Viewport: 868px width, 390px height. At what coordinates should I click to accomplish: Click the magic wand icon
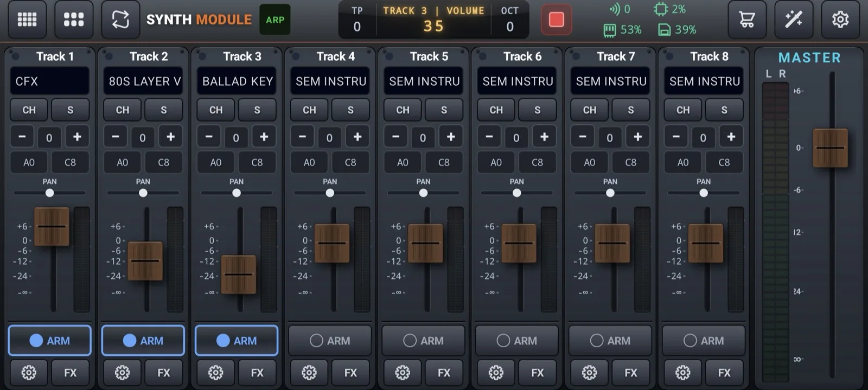pos(794,20)
